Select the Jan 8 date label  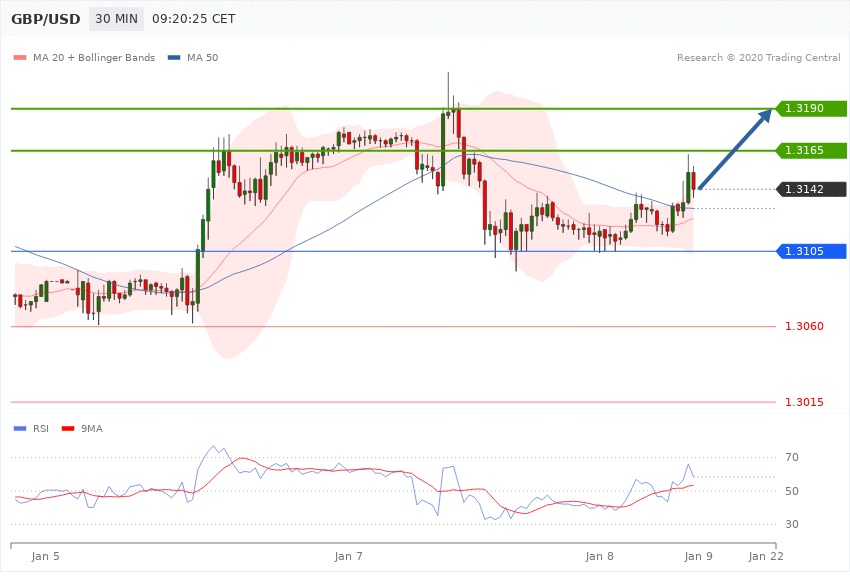coord(600,555)
